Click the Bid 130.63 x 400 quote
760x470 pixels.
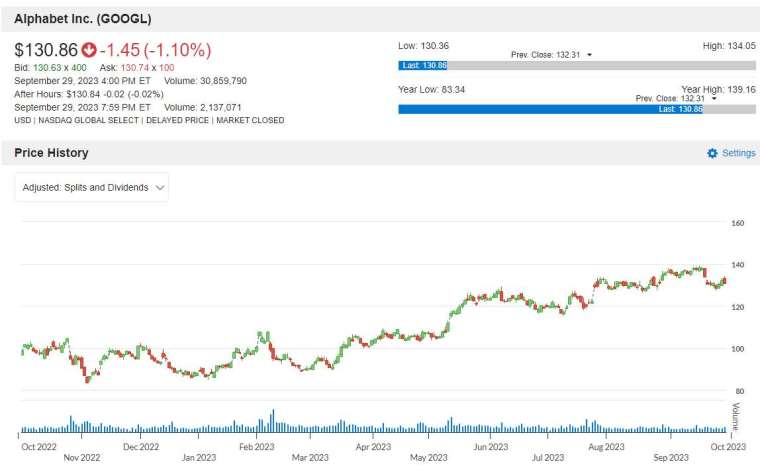click(x=50, y=68)
